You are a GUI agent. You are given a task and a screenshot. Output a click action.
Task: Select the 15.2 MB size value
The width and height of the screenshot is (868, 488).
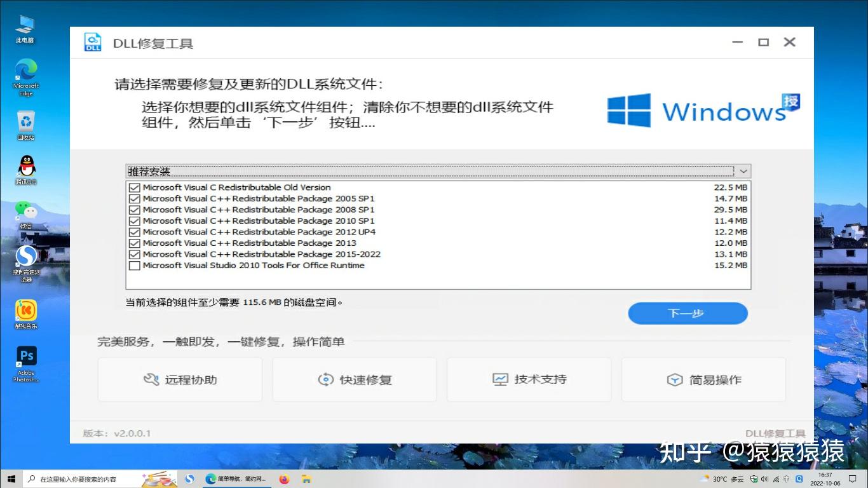coord(730,266)
